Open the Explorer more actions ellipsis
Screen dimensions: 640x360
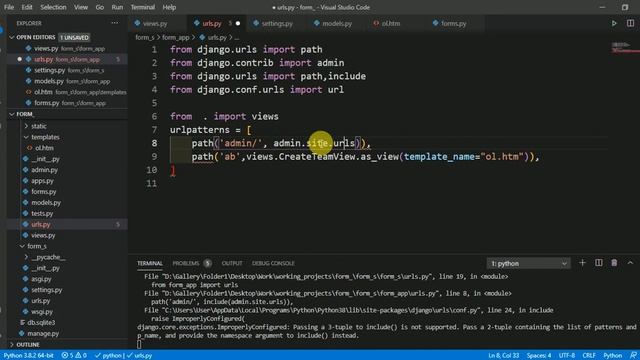[115, 23]
